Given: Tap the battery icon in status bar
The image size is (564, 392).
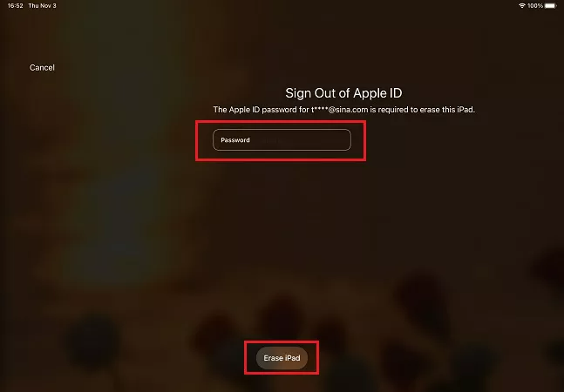Looking at the screenshot, I should 550,6.
